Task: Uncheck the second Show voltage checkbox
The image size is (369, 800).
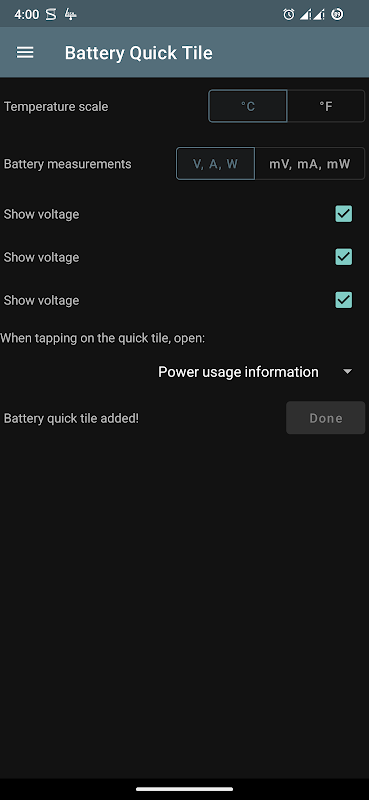Action: 343,257
